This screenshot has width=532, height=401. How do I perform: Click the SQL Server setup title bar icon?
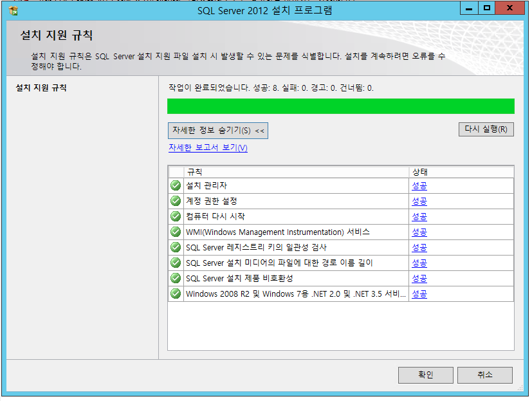coord(13,10)
